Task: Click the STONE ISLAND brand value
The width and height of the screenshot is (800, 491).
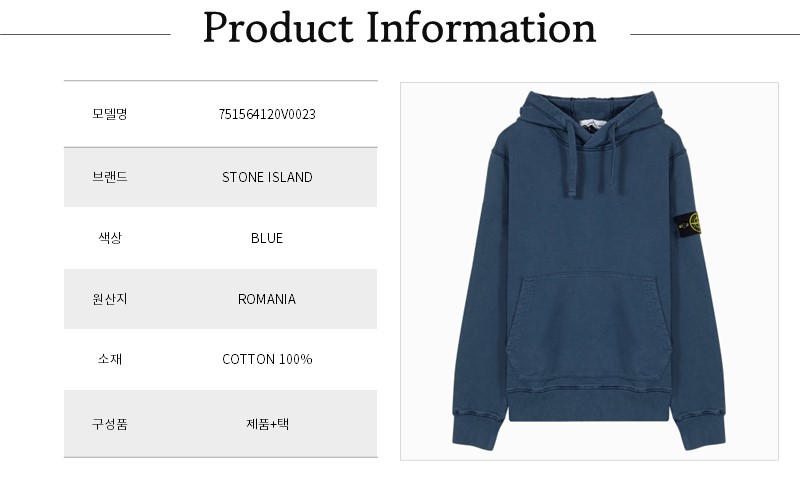Action: pos(267,177)
